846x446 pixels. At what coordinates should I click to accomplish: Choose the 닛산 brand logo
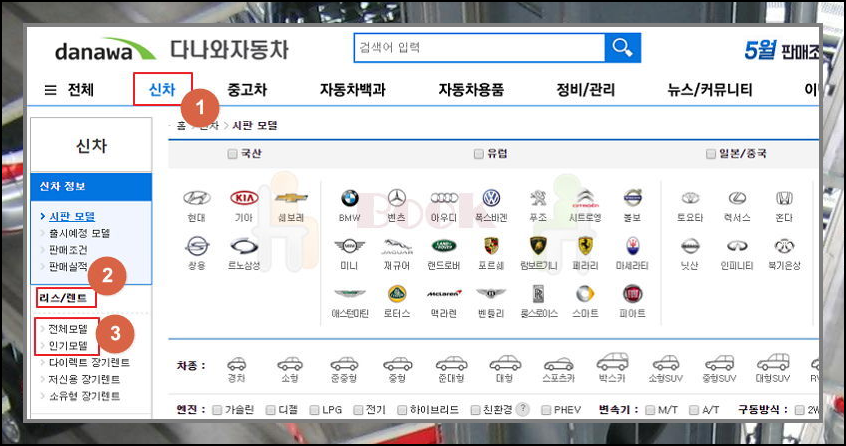(690, 246)
